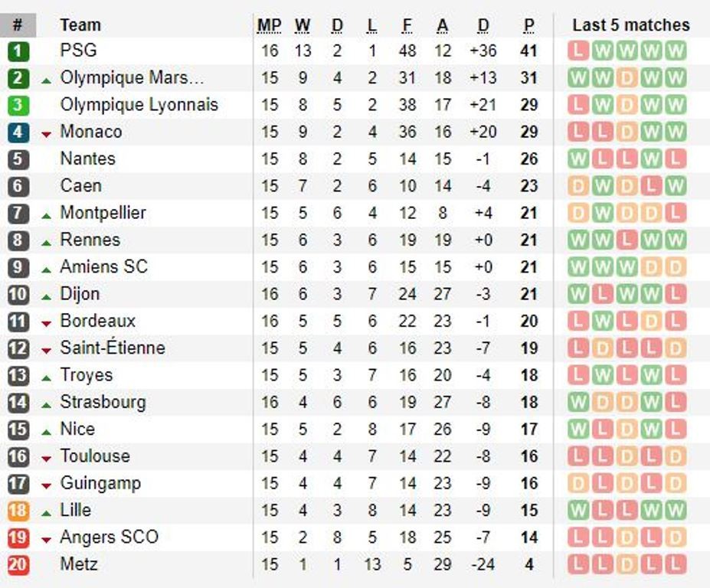Viewport: 710px width, 588px height.
Task: Open the PSG team link
Action: click(78, 51)
